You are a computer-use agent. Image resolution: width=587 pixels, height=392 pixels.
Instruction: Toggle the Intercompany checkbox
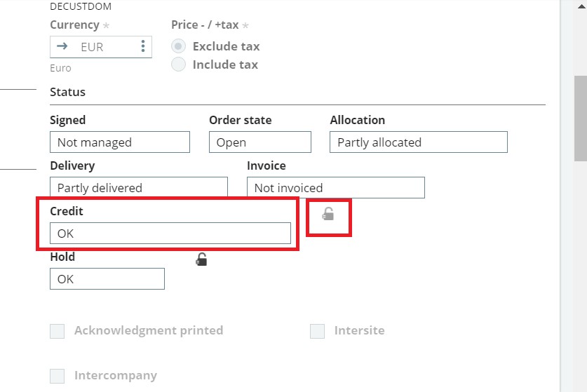click(x=58, y=376)
